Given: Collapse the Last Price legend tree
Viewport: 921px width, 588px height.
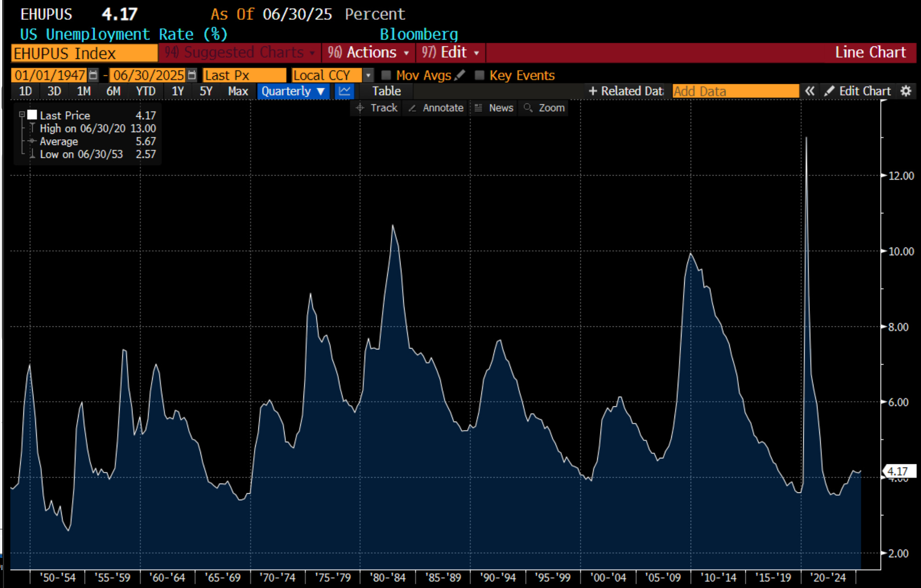Looking at the screenshot, I should point(22,114).
